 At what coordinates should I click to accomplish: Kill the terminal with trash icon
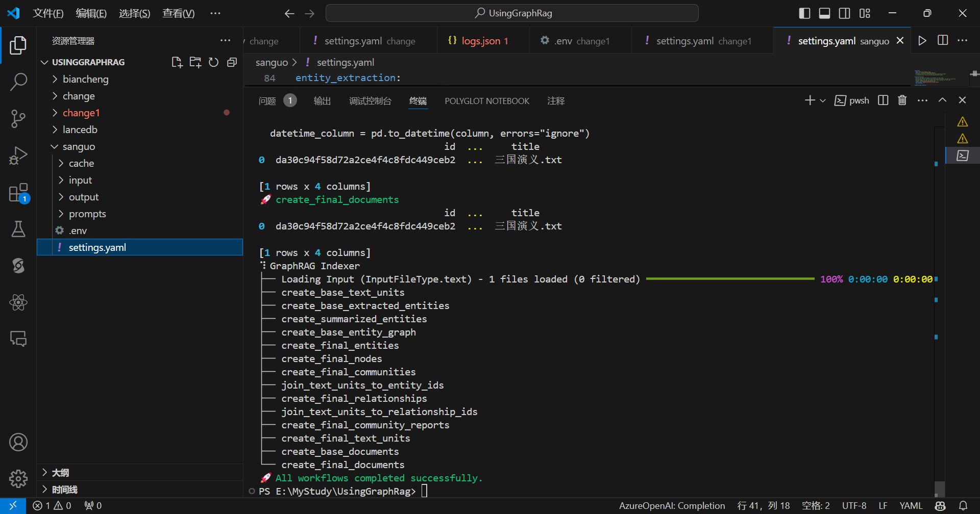902,100
